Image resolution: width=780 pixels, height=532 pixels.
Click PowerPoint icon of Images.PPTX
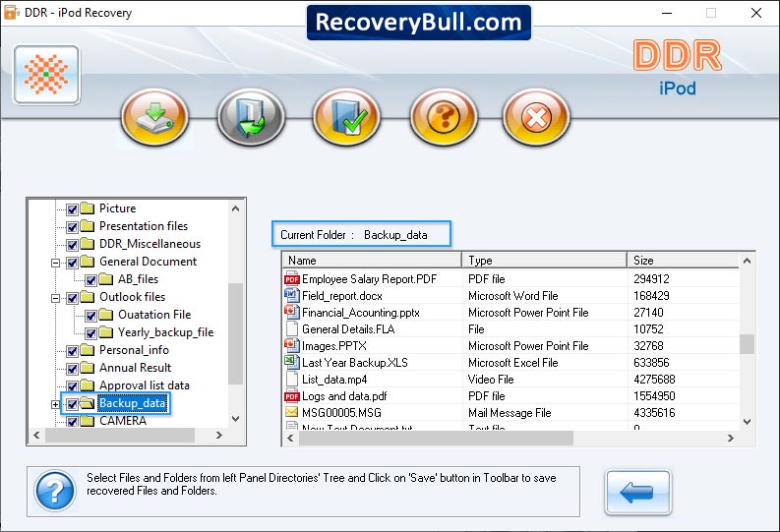(x=291, y=345)
